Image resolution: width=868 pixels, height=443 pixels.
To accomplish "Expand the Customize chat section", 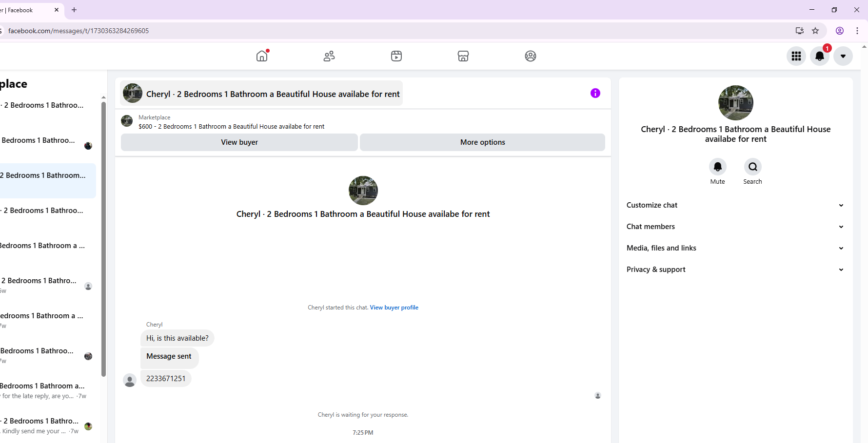I will tap(735, 205).
